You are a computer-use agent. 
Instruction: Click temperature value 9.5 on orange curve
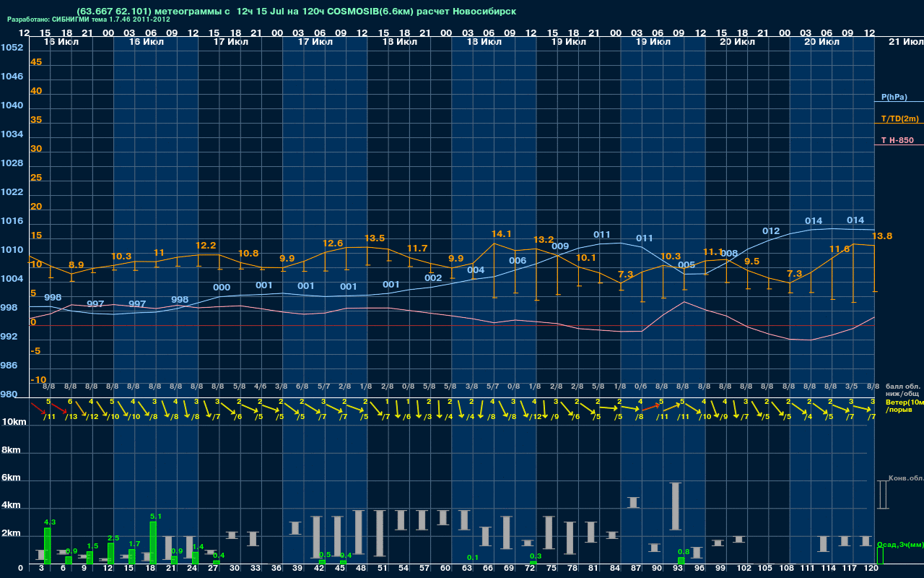tap(751, 262)
